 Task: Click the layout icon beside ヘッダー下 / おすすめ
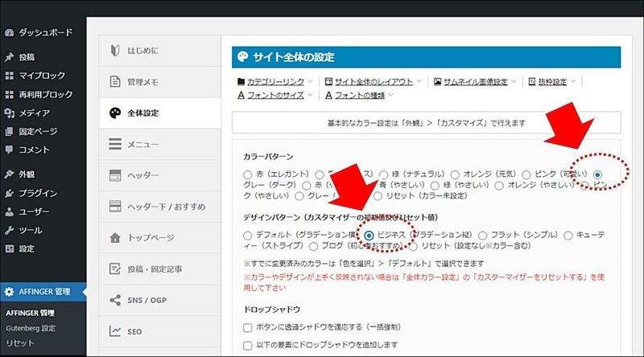coord(115,206)
